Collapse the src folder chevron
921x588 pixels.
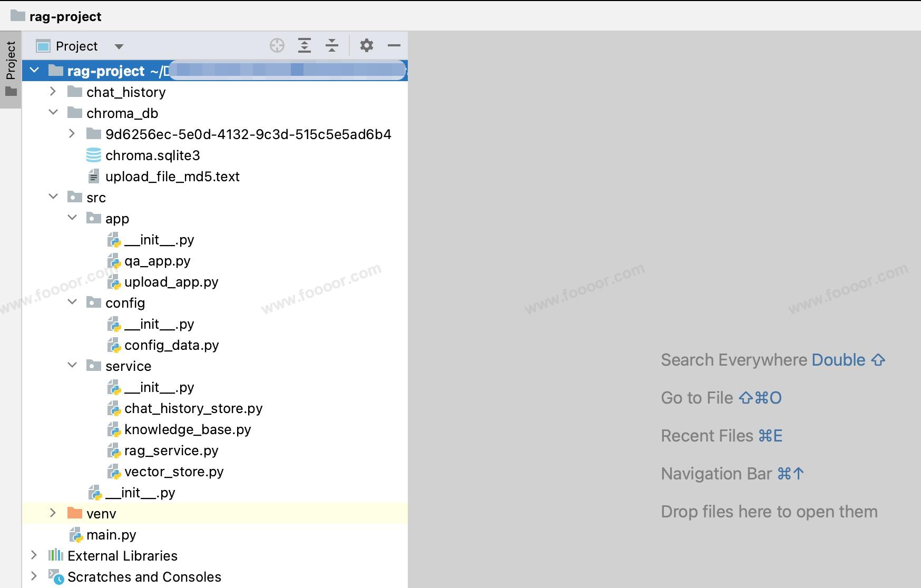[53, 197]
